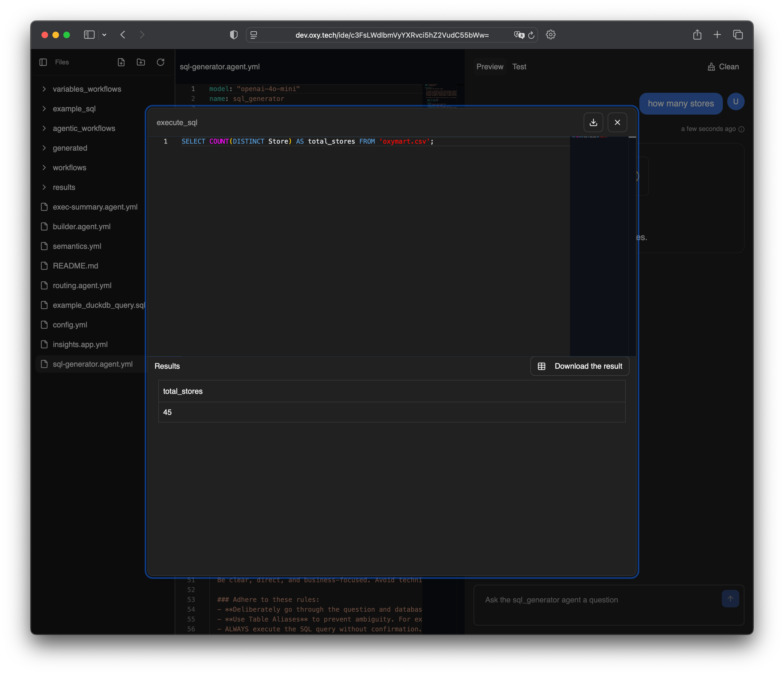The image size is (784, 675).
Task: Create a new folder in Files panel
Action: 141,62
